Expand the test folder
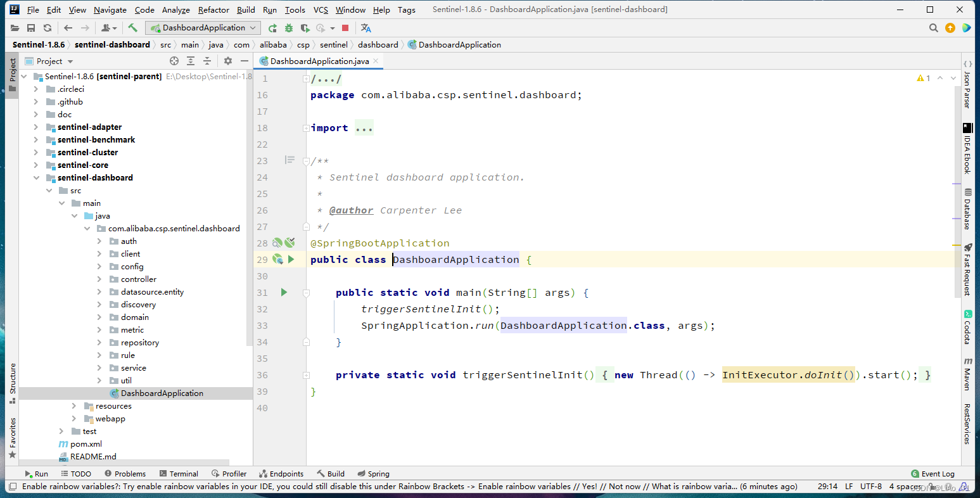Viewport: 980px width, 498px height. tap(61, 431)
